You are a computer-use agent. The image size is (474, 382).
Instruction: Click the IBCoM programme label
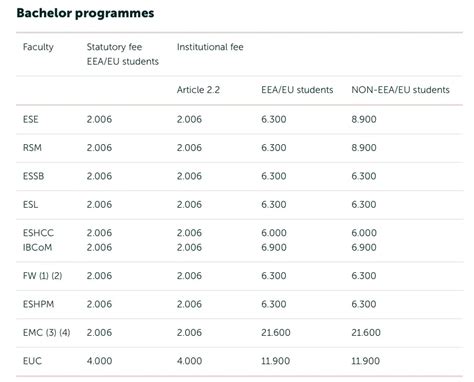coord(37,247)
